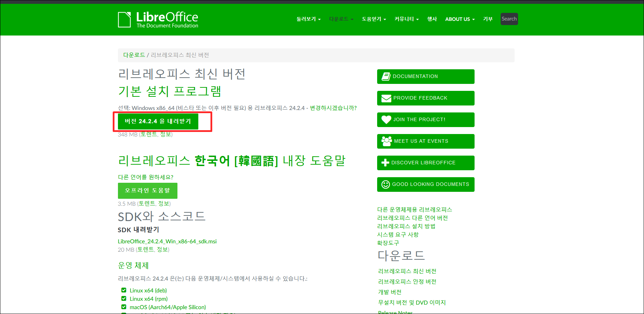Image resolution: width=644 pixels, height=314 pixels.
Task: Click the 오프라인 도움말 button
Action: 148,191
